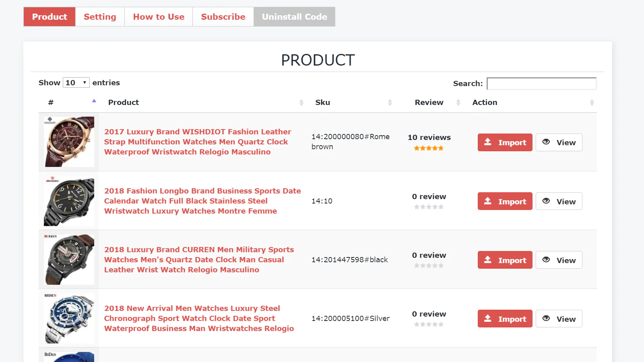Import the Longbo Brand Business Sports watch
This screenshot has width=644, height=362.
(505, 201)
